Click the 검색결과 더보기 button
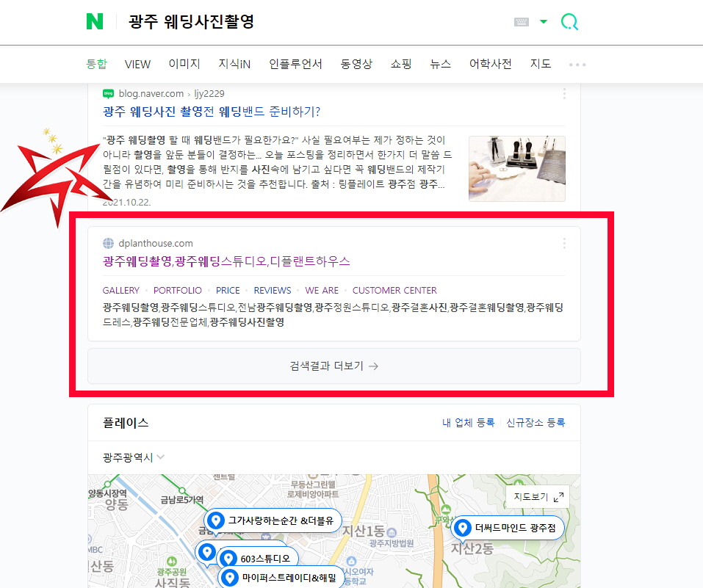This screenshot has width=703, height=588. tap(334, 366)
